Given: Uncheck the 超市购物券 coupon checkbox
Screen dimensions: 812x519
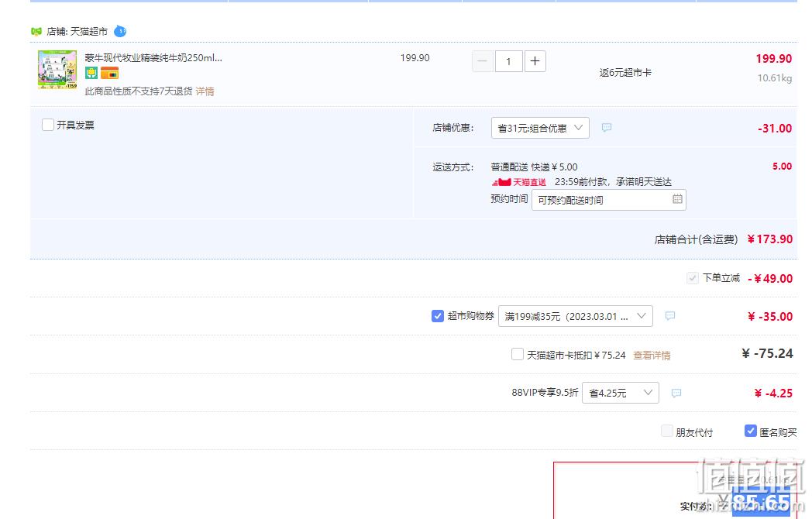Looking at the screenshot, I should point(438,316).
